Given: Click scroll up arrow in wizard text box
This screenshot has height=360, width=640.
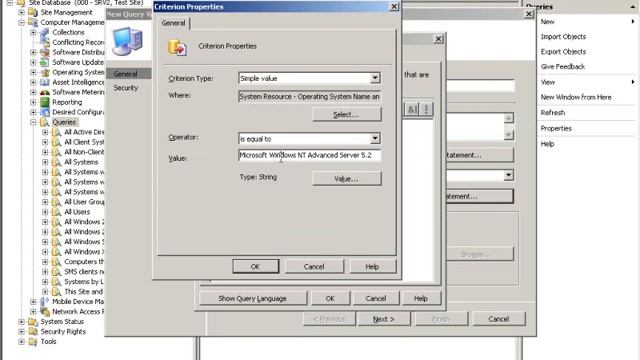Looking at the screenshot, I should coord(508,118).
